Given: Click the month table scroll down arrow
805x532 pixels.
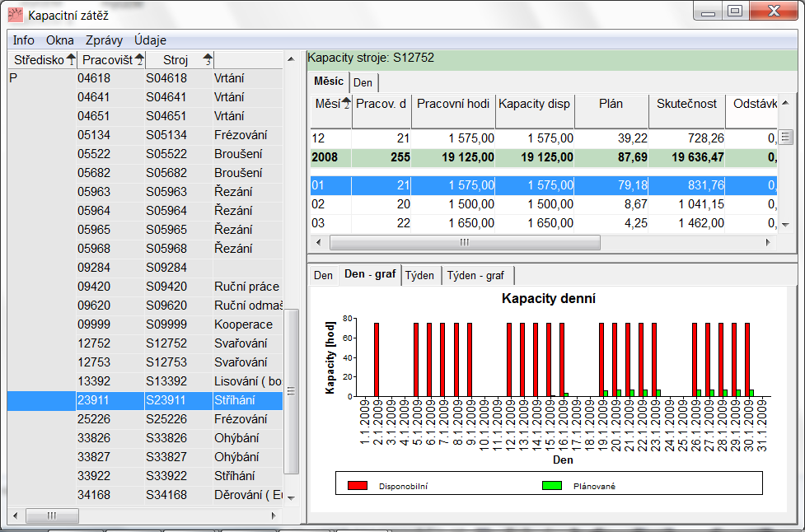Looking at the screenshot, I should coord(785,225).
